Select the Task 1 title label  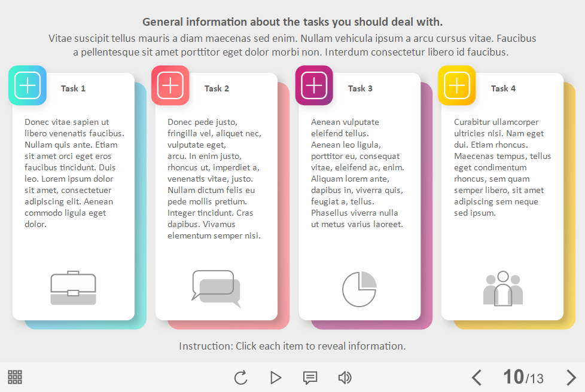[73, 88]
